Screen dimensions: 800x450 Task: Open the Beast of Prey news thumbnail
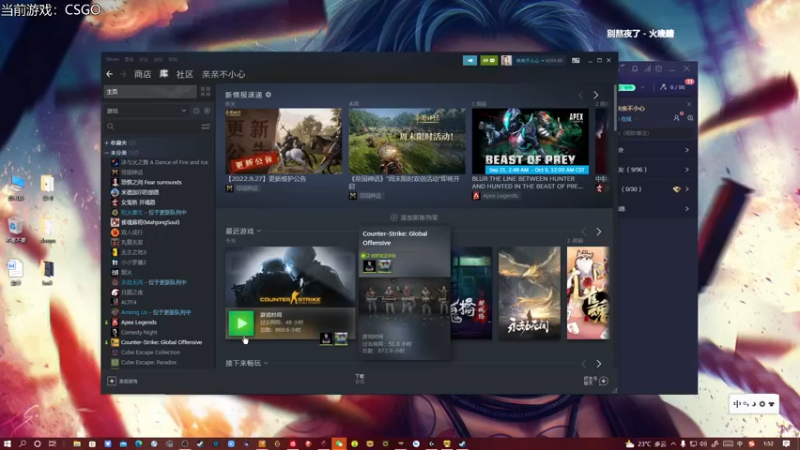530,141
